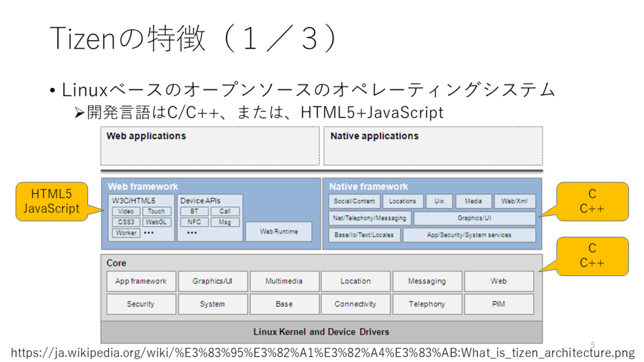The height and width of the screenshot is (362, 644).
Task: Click the "Media" box in Native framework
Action: pyautogui.click(x=474, y=201)
